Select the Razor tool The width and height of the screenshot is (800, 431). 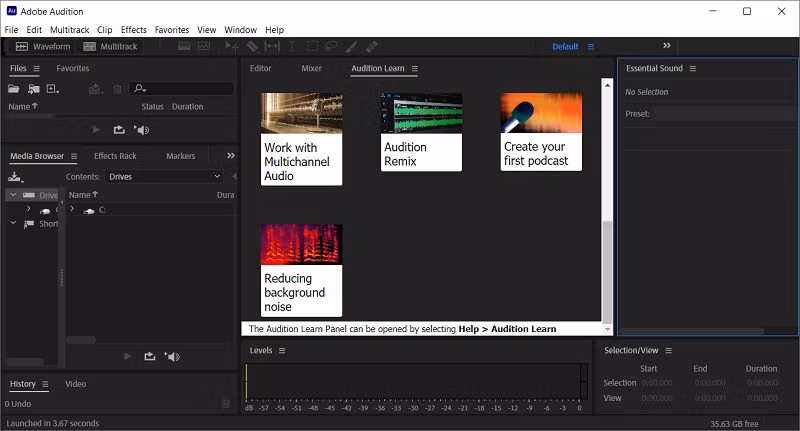click(252, 46)
